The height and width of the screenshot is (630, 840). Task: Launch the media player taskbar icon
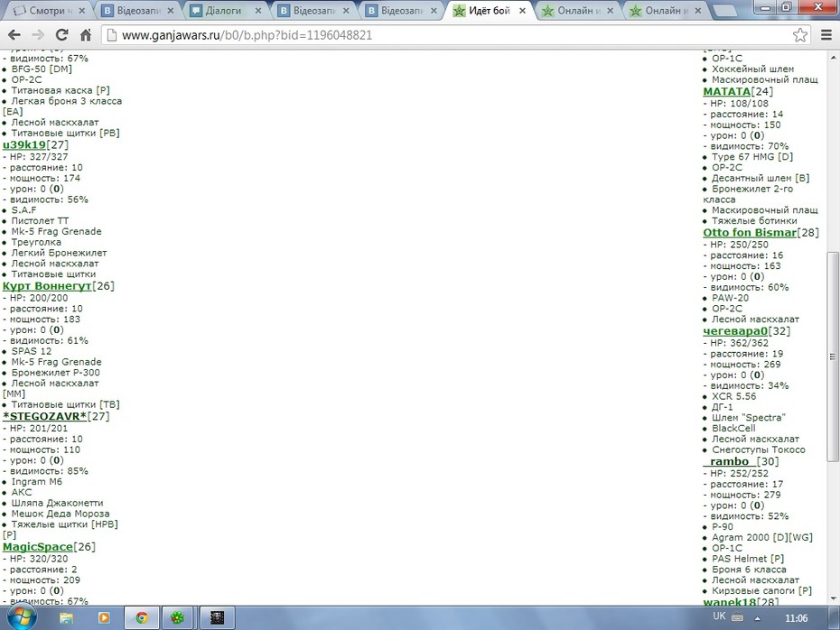click(104, 618)
